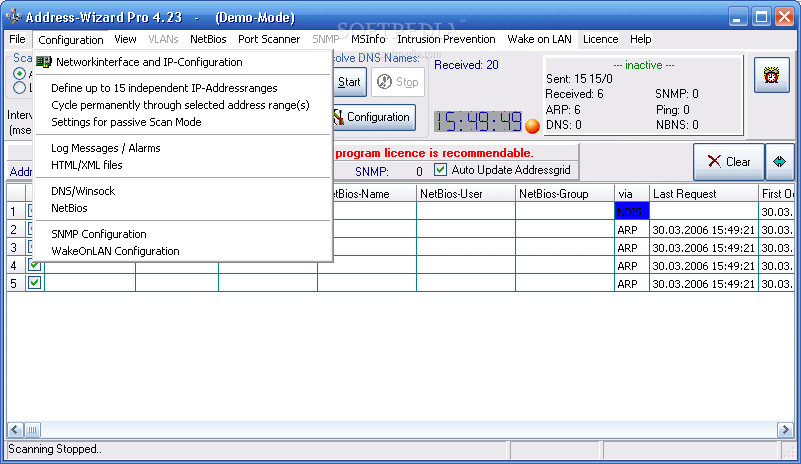Select the blue NDIS cell in row 1
Viewport: 801px width, 464px height.
tap(632, 212)
